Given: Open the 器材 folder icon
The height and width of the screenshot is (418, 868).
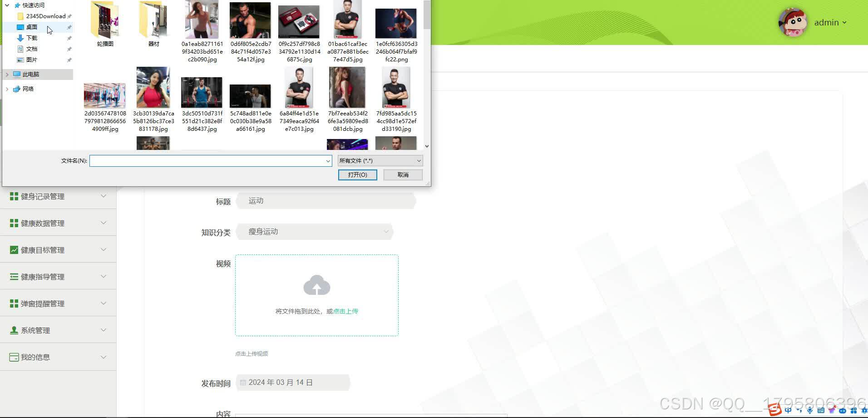Looking at the screenshot, I should pyautogui.click(x=153, y=20).
